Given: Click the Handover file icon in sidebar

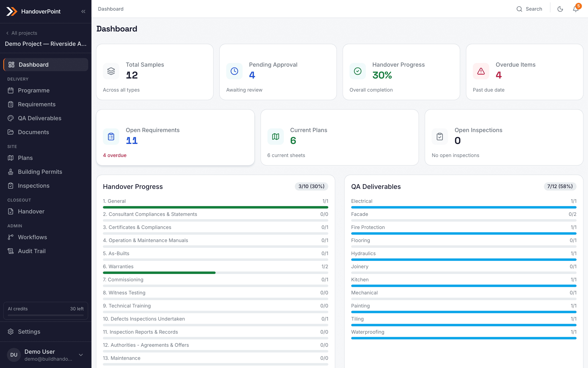Looking at the screenshot, I should [11, 212].
